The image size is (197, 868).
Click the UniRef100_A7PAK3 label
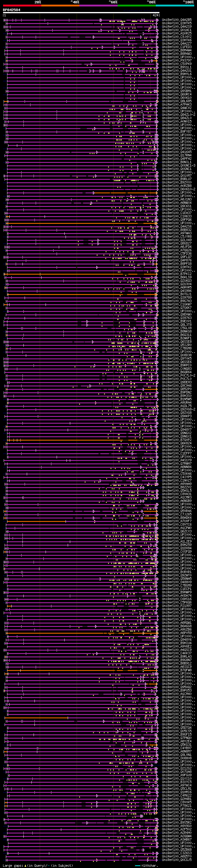[x=177, y=104]
